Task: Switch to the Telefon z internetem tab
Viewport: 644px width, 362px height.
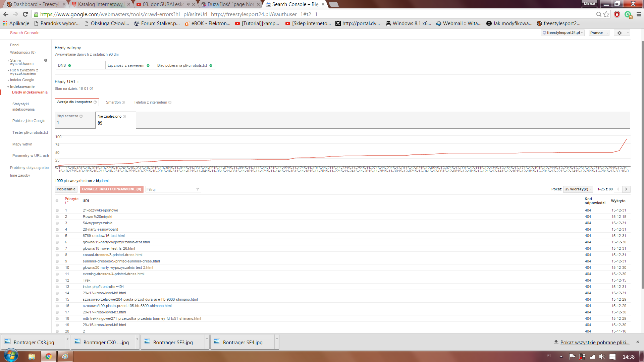Action: (x=150, y=103)
